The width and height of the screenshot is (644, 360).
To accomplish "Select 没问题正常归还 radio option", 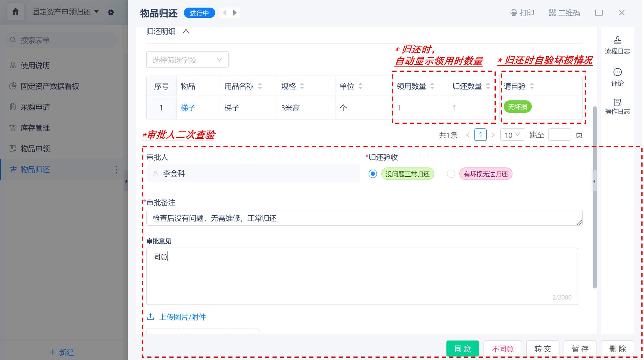I will [373, 174].
